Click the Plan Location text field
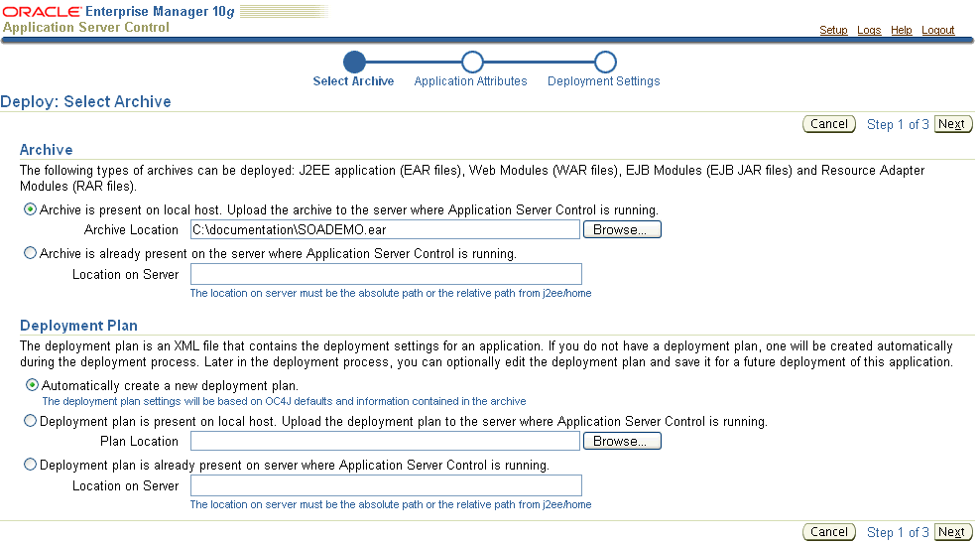The height and width of the screenshot is (544, 980). point(385,441)
